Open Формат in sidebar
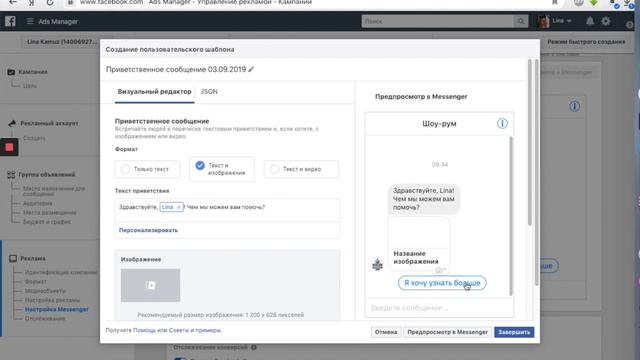 [x=36, y=282]
